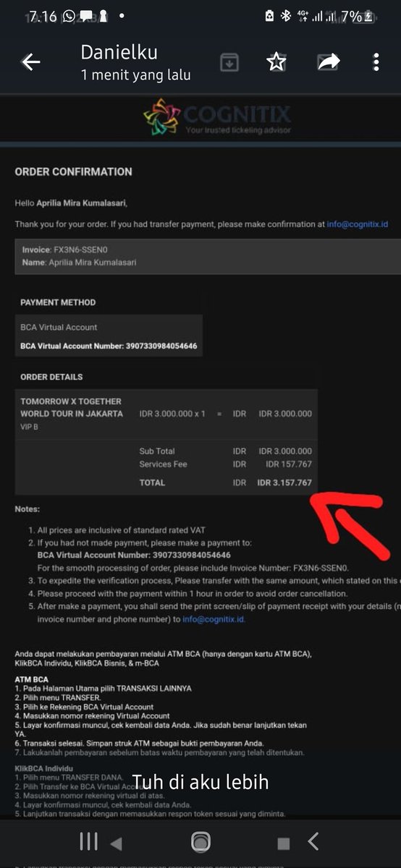Screen dimensions: 401x868
Task: Open info@cognitix.id link in note 5
Action: click(x=213, y=619)
